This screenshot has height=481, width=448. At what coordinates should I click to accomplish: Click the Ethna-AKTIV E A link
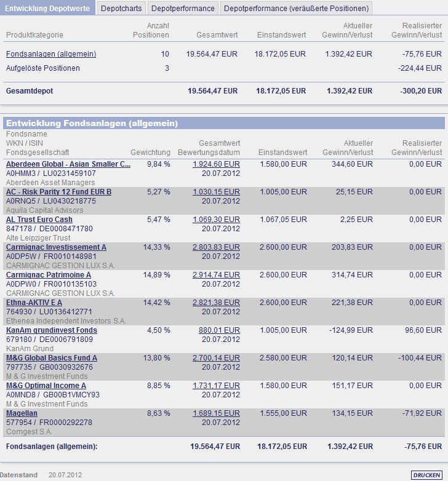click(34, 303)
